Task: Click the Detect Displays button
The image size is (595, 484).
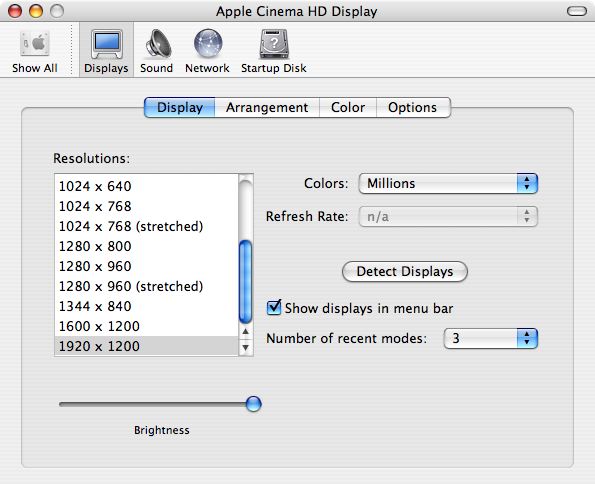Action: click(405, 271)
